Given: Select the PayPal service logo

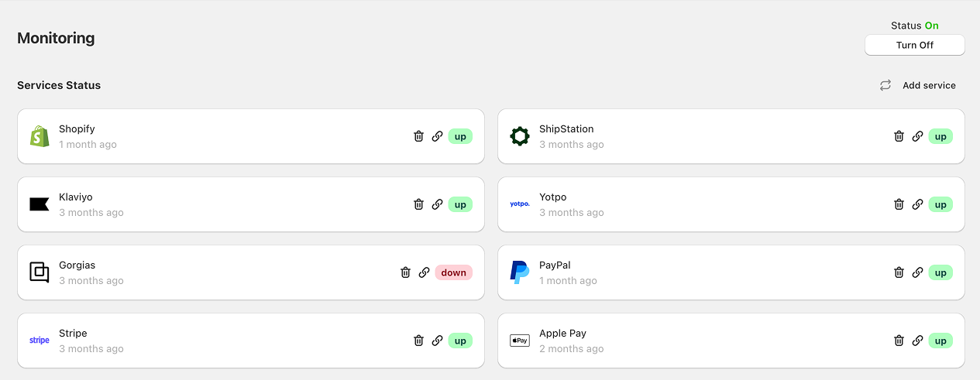Looking at the screenshot, I should (x=519, y=272).
